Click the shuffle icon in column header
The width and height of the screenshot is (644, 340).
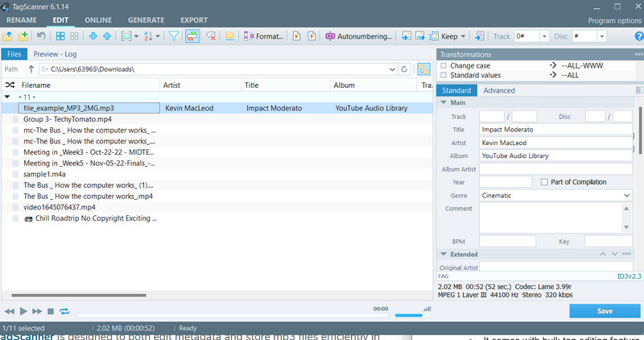click(10, 85)
